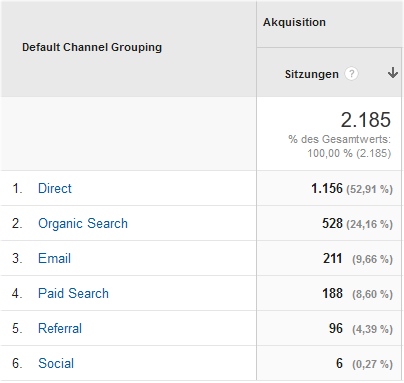
Task: Open the Email channel link
Action: 54,258
